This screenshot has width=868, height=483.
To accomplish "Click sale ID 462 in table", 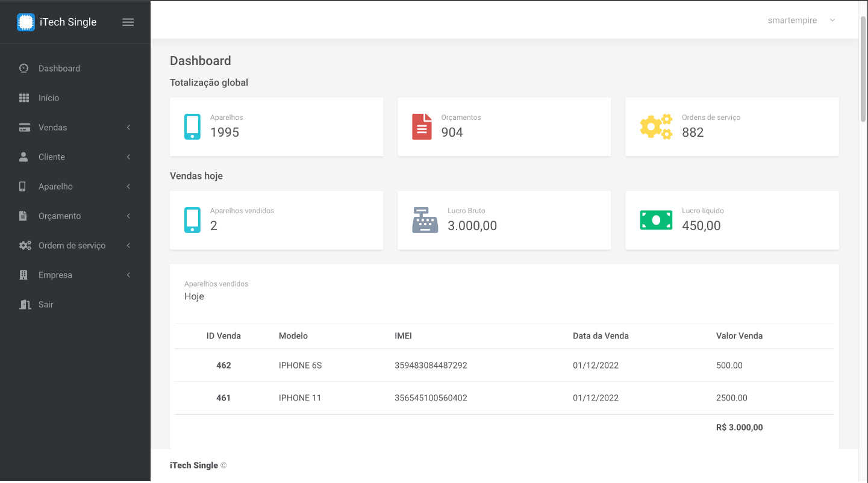I will 223,366.
